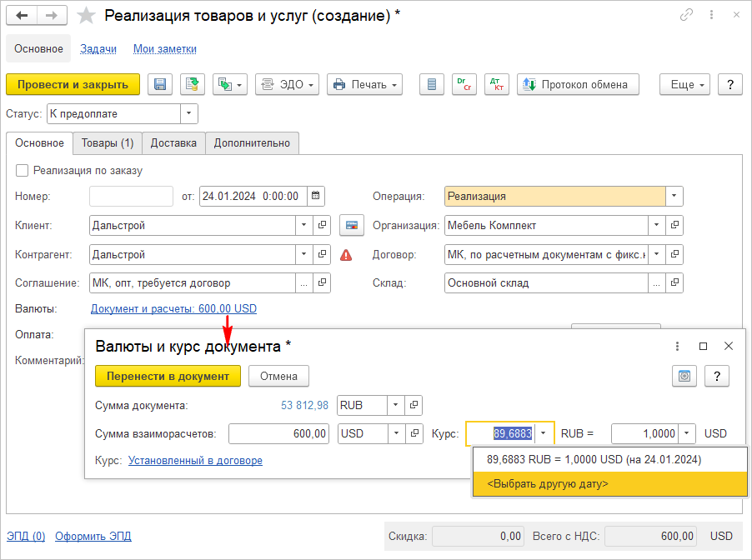Switch to the Товары (1) tab
Image resolution: width=752 pixels, height=560 pixels.
(x=107, y=143)
